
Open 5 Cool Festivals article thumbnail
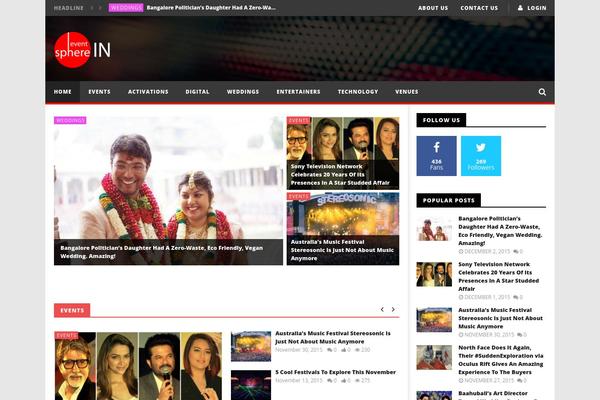click(251, 385)
